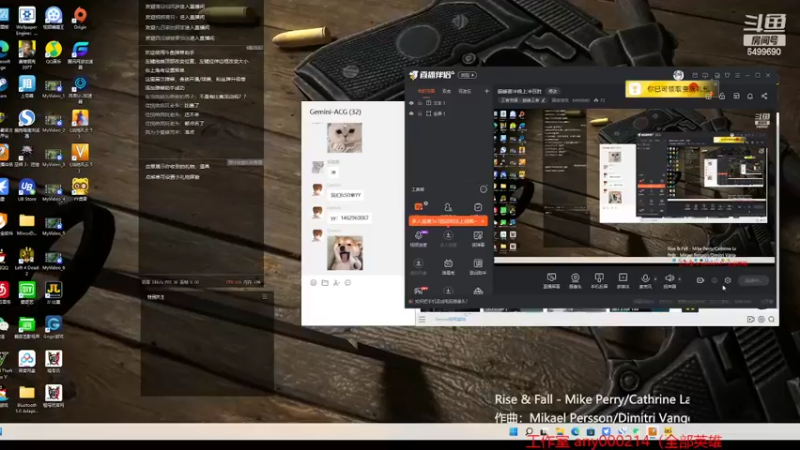The height and width of the screenshot is (450, 800).
Task: Click the camera source button in streaming toolbar
Action: pyautogui.click(x=575, y=280)
